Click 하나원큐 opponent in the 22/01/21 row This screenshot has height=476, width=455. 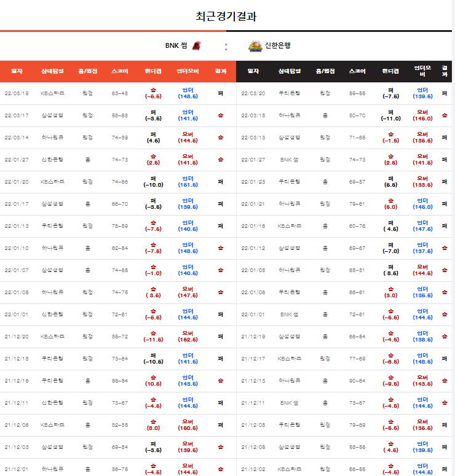290,204
